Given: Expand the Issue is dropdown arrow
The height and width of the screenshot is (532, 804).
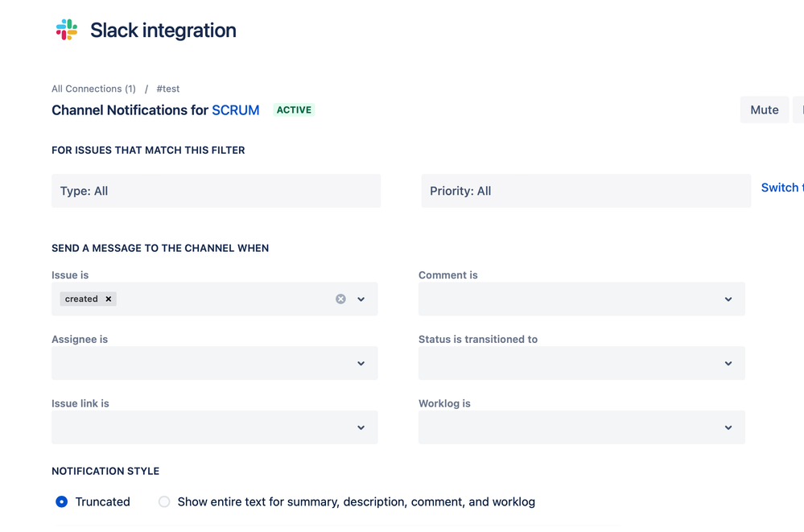Looking at the screenshot, I should pos(361,299).
